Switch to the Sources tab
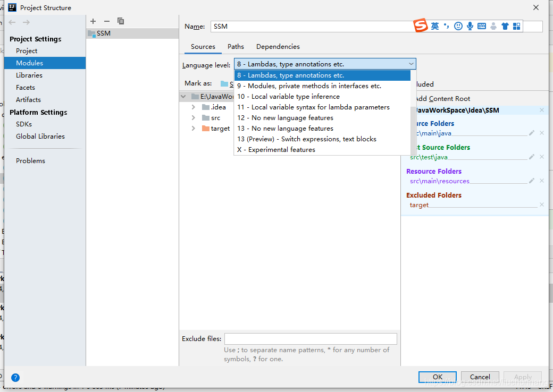The height and width of the screenshot is (392, 553). click(203, 47)
